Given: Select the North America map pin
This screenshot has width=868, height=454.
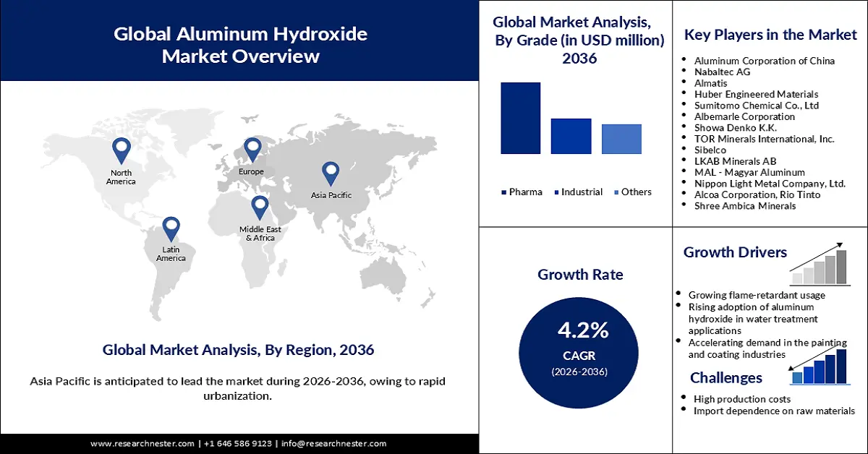Looking at the screenshot, I should 121,150.
